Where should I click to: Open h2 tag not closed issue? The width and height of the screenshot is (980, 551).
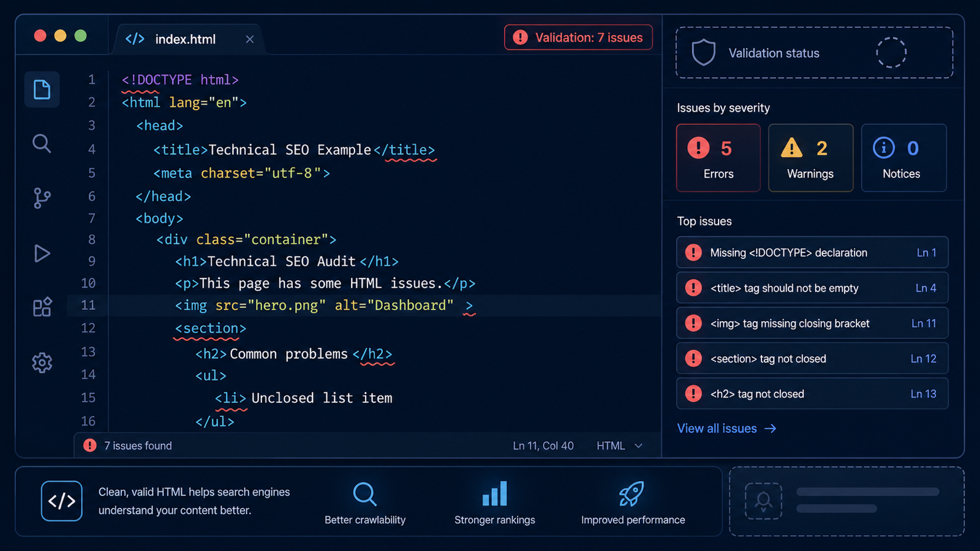812,394
